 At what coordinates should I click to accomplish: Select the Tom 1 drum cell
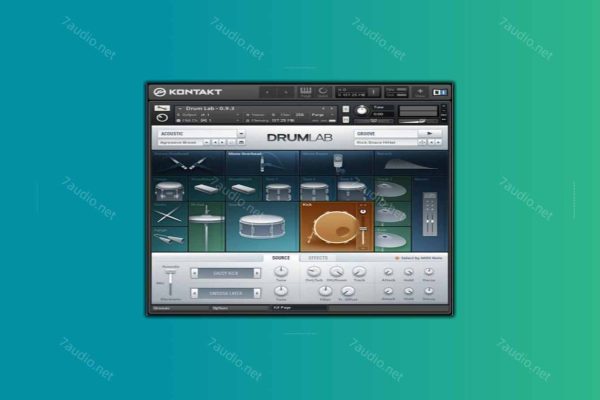(280, 189)
